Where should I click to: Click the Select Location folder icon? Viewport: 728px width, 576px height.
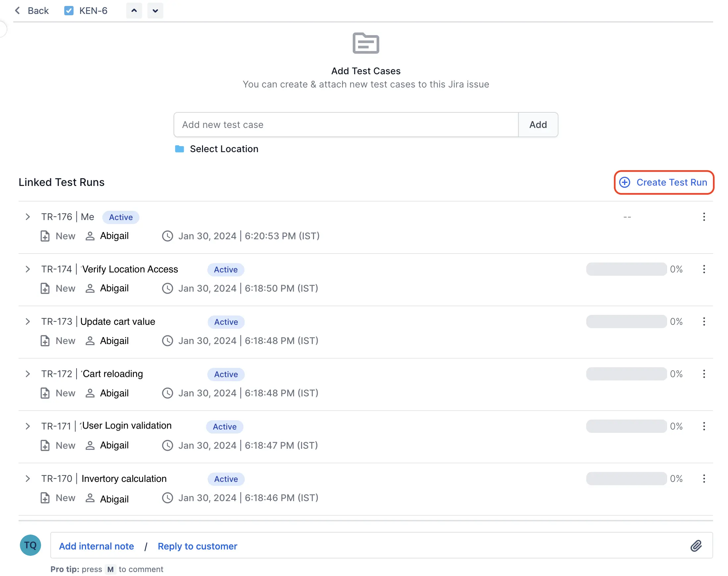click(x=179, y=149)
